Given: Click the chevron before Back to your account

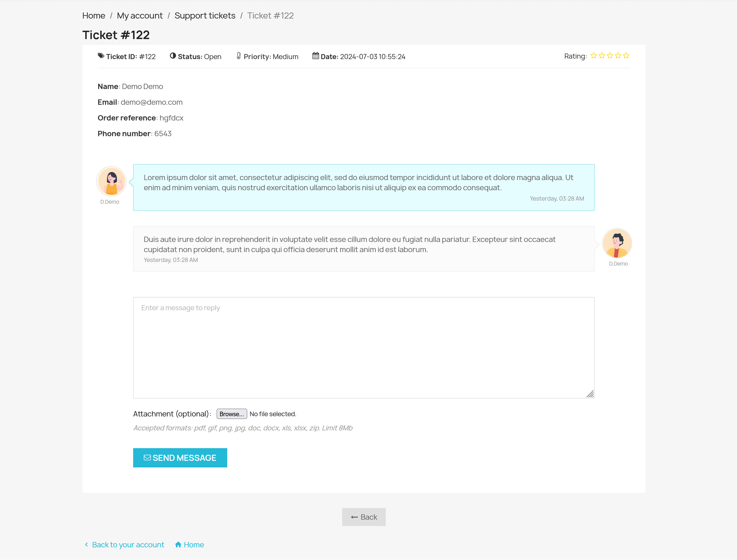Looking at the screenshot, I should coord(86,544).
